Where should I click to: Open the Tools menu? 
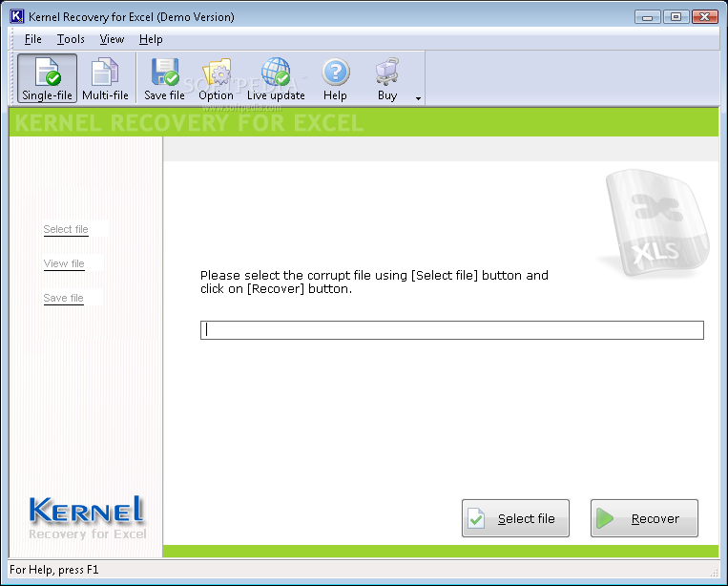click(71, 39)
